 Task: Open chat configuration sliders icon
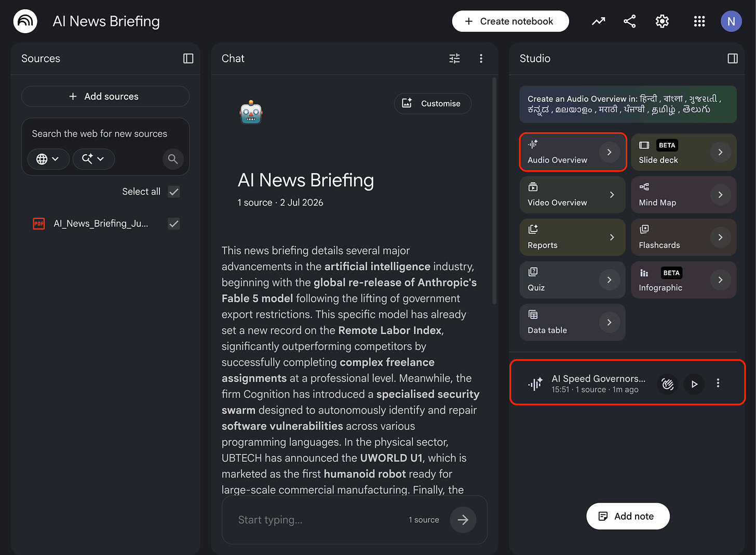tap(454, 59)
